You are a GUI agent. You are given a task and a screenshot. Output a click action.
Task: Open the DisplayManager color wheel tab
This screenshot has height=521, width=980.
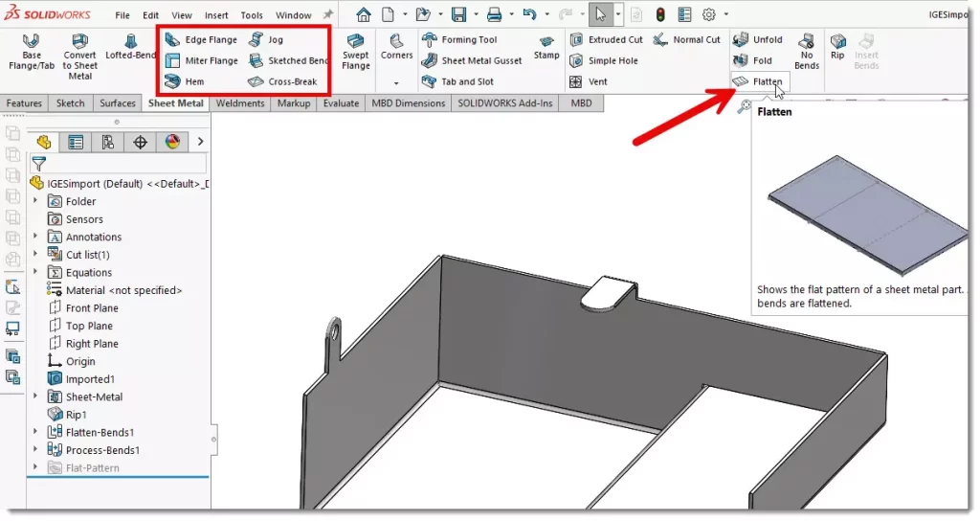click(x=172, y=142)
